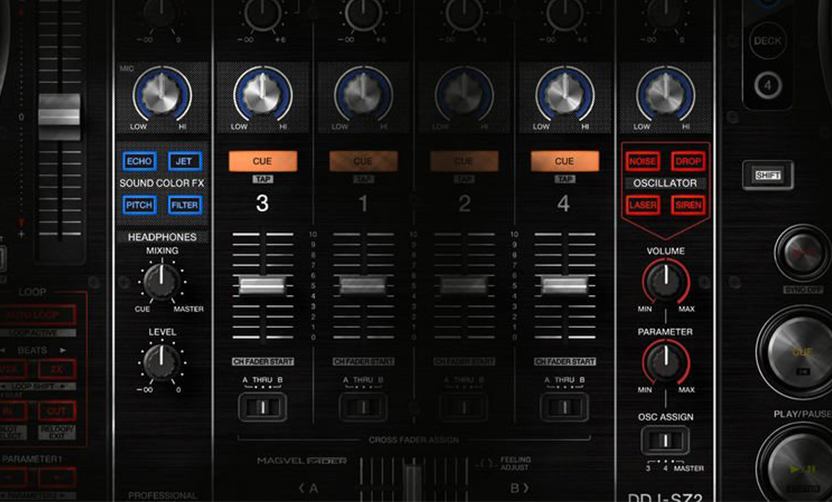The image size is (832, 502).
Task: Toggle headphone CUE for channel 4
Action: (x=565, y=161)
